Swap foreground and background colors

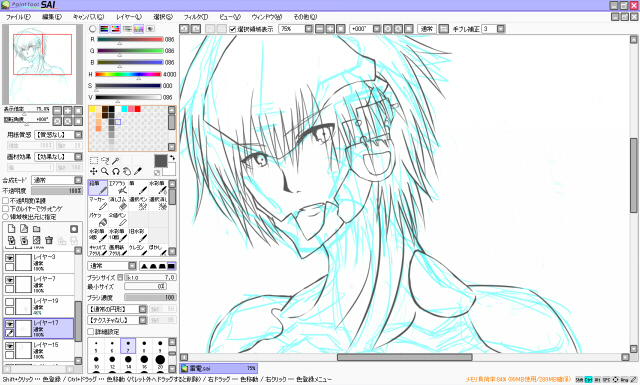[172, 158]
